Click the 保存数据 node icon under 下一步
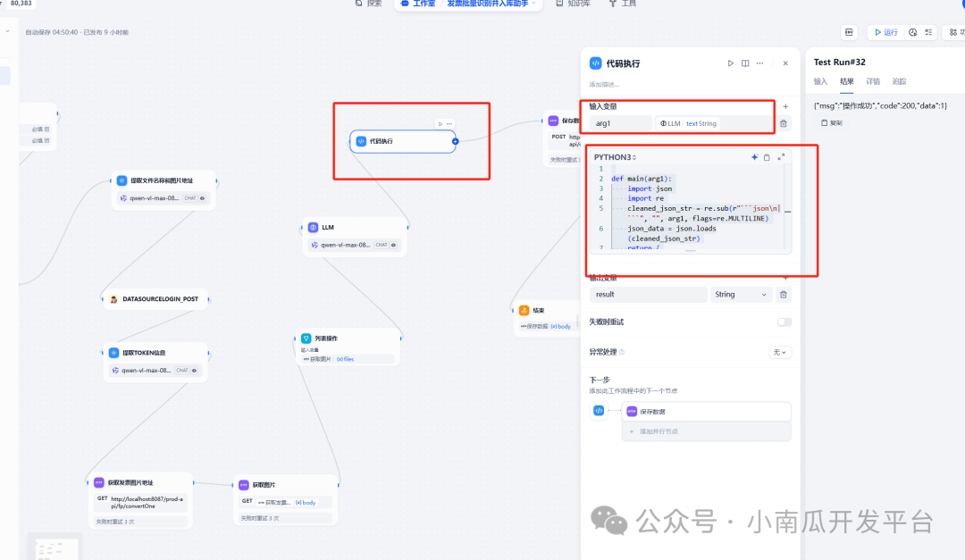 [x=632, y=411]
